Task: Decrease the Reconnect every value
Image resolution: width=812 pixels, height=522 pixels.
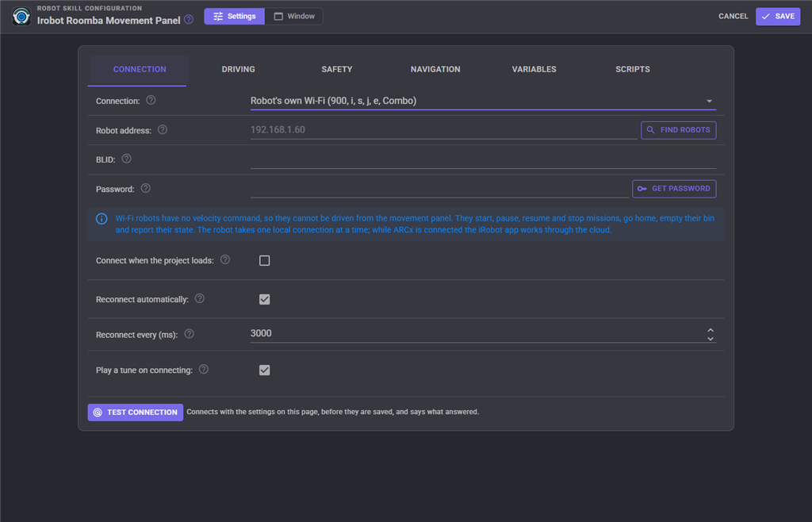Action: click(x=710, y=339)
